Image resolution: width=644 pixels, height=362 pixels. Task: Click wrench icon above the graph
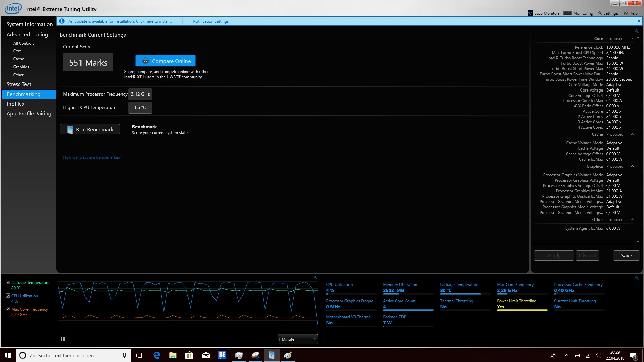pyautogui.click(x=315, y=278)
